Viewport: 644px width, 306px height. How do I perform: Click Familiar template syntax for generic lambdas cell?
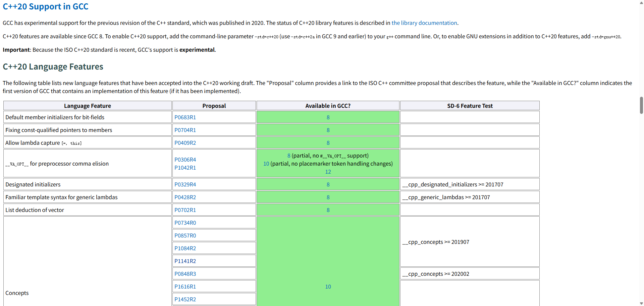tap(88, 197)
